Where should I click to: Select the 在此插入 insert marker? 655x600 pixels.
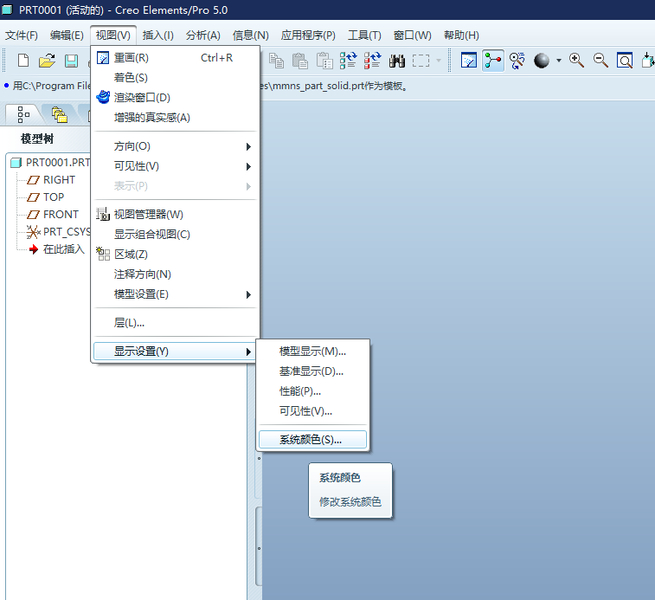coord(56,249)
